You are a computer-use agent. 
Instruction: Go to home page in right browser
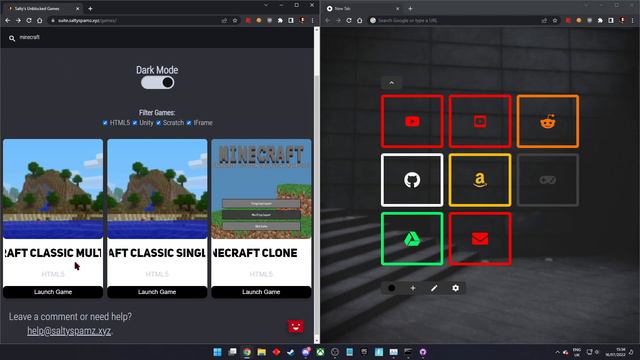[x=360, y=20]
